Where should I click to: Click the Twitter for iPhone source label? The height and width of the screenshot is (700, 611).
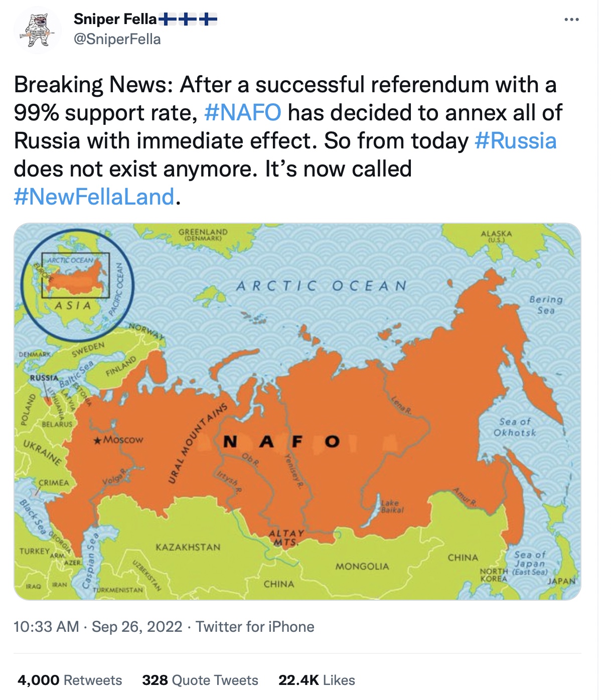click(x=255, y=627)
